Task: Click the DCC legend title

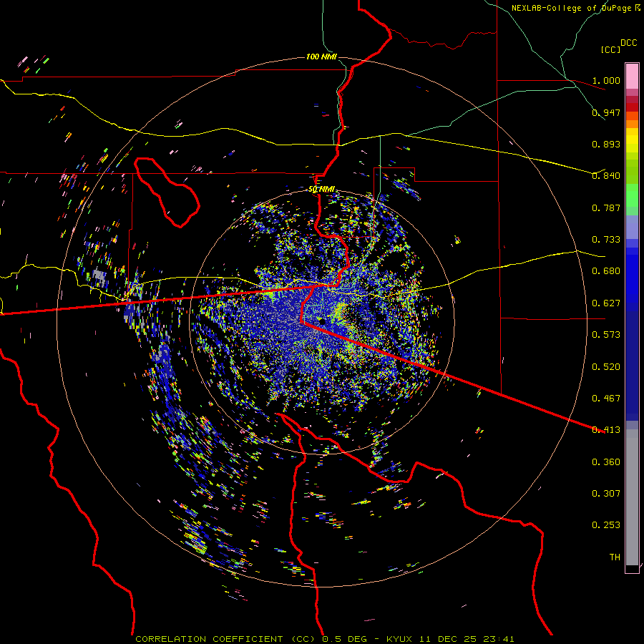Action: tap(628, 43)
